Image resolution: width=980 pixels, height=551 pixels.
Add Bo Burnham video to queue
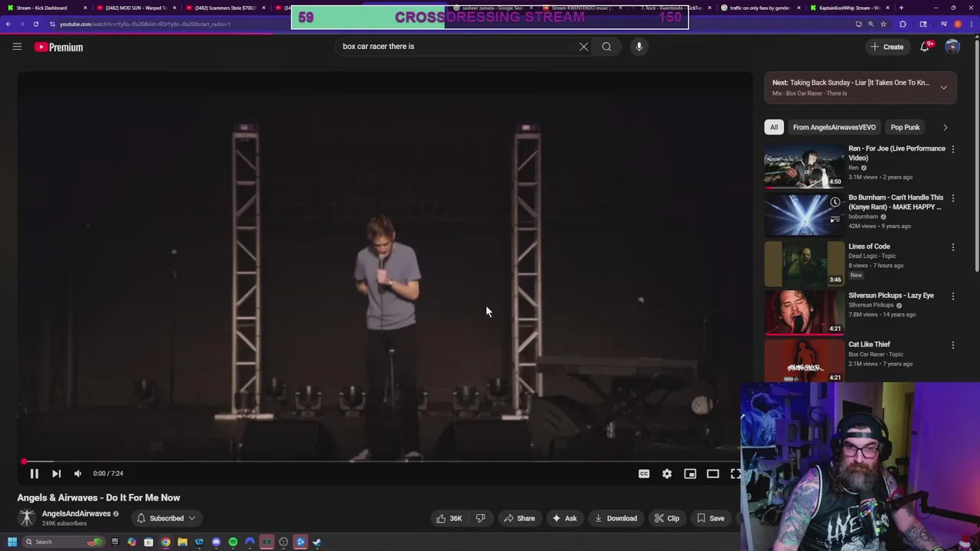coord(835,220)
